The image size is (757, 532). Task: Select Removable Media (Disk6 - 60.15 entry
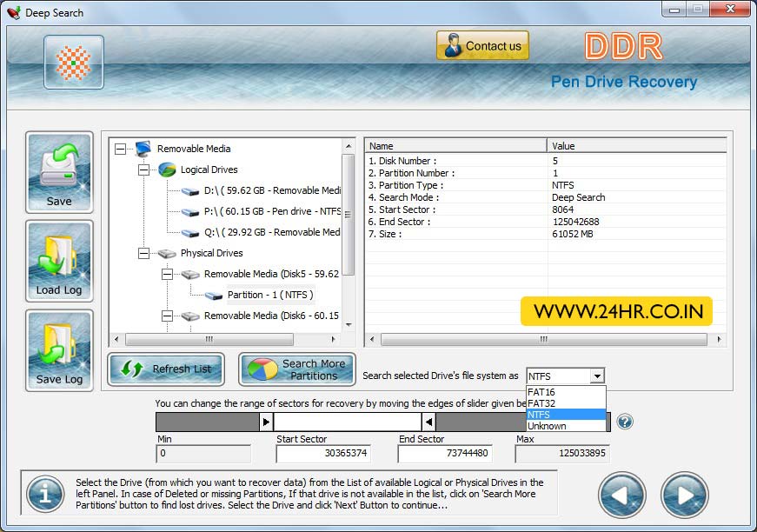(x=271, y=316)
